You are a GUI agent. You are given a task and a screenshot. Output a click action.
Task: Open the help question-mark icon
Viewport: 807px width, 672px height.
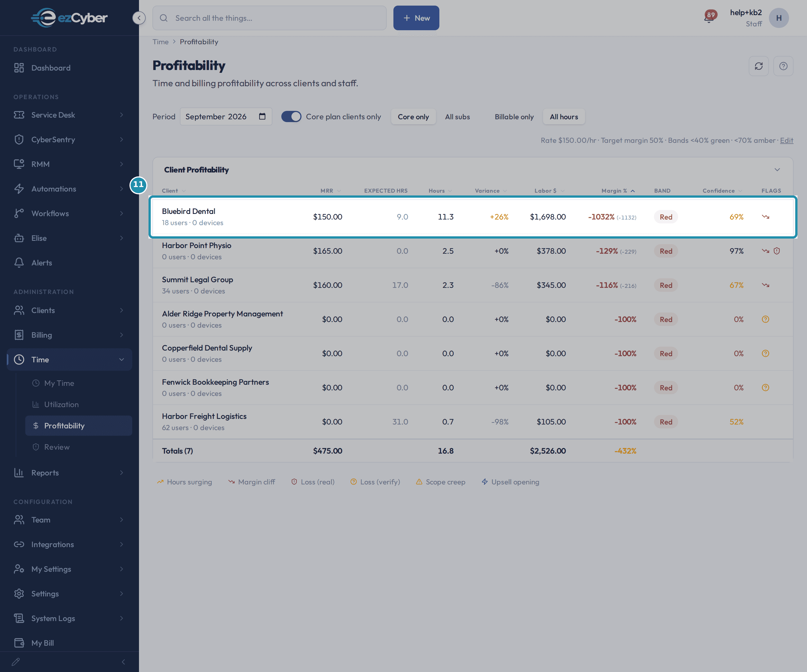783,66
